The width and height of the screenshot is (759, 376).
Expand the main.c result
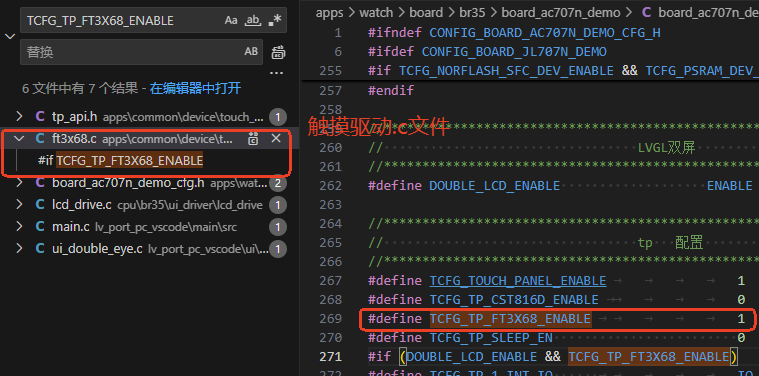tap(19, 226)
